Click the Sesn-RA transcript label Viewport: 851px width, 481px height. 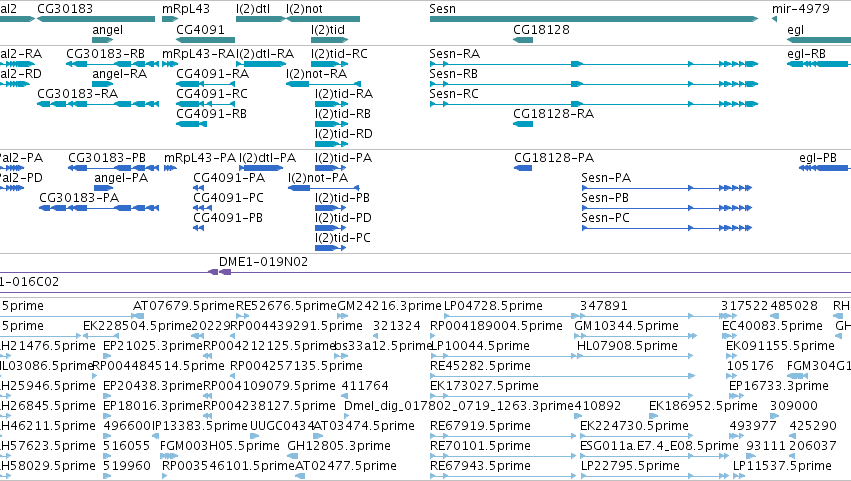454,54
